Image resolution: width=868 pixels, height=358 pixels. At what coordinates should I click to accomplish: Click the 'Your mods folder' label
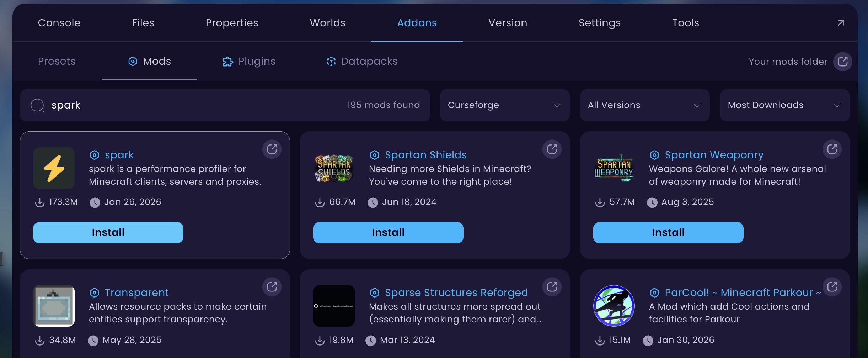tap(788, 62)
